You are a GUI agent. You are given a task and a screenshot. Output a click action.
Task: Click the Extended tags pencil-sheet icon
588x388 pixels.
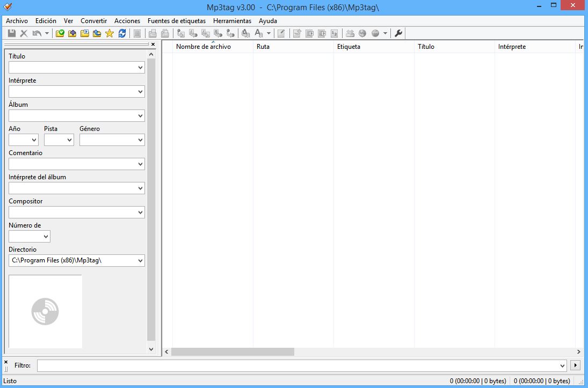coord(281,33)
